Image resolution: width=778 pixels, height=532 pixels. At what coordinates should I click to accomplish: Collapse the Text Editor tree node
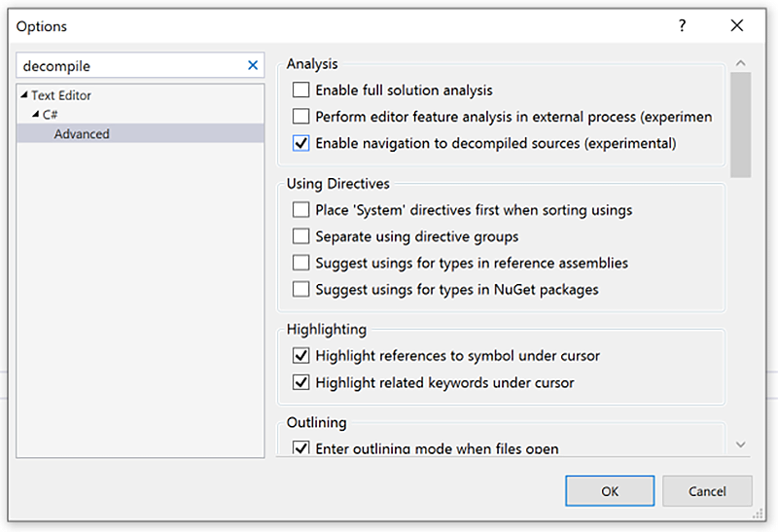[x=24, y=96]
